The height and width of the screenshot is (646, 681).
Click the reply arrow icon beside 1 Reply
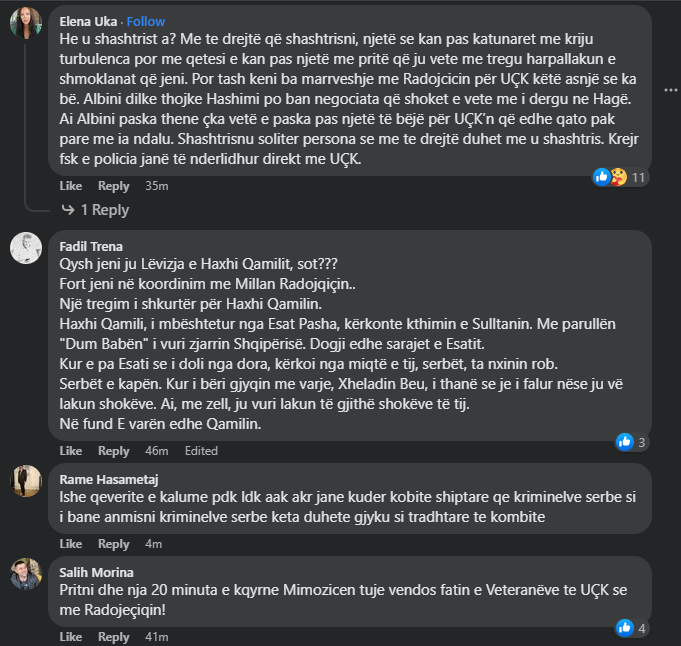click(x=68, y=210)
